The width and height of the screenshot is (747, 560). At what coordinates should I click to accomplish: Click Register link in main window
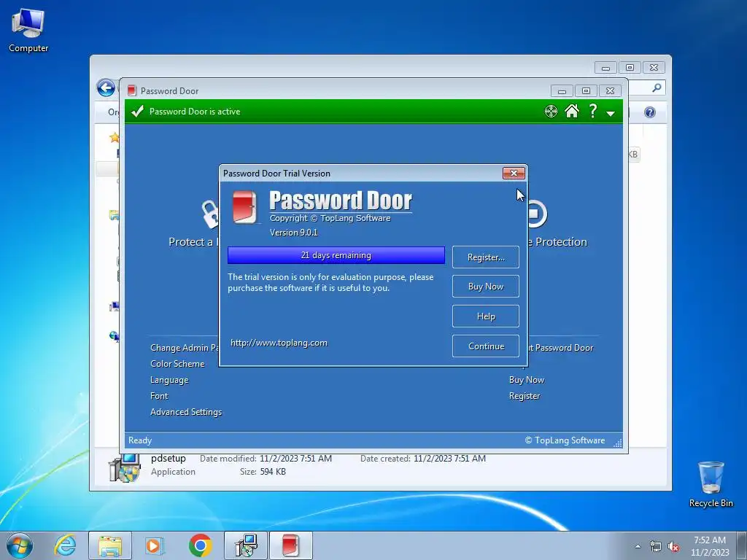tap(524, 396)
